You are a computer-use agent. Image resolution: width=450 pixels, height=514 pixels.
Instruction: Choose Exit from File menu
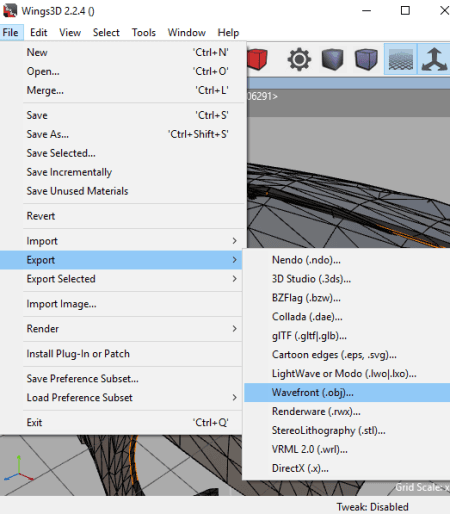[x=121, y=423]
